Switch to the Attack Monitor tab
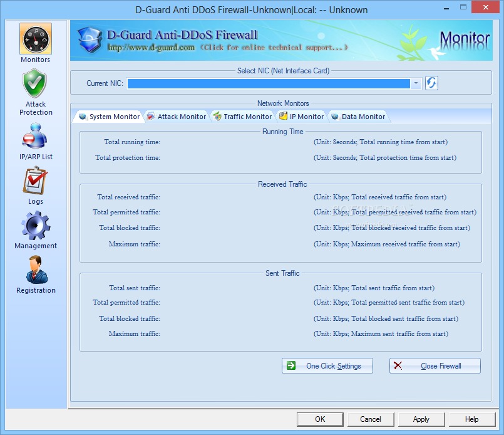The height and width of the screenshot is (435, 504). tap(177, 117)
